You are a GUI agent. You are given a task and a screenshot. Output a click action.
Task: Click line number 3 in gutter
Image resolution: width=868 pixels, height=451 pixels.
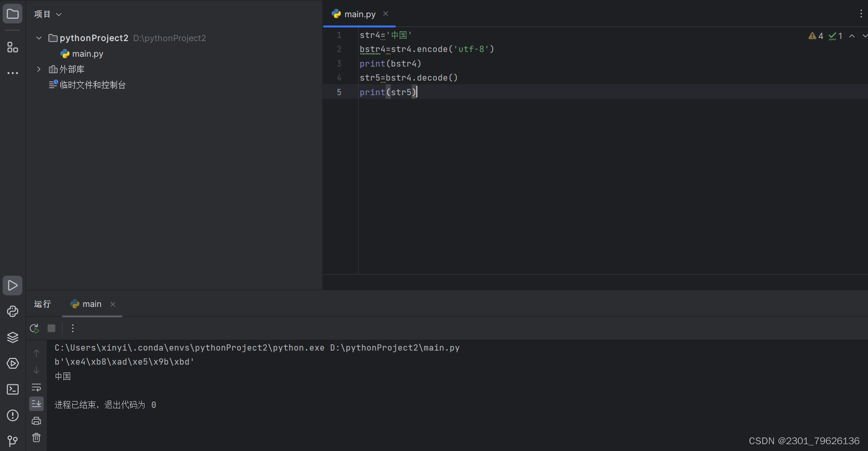click(x=339, y=63)
